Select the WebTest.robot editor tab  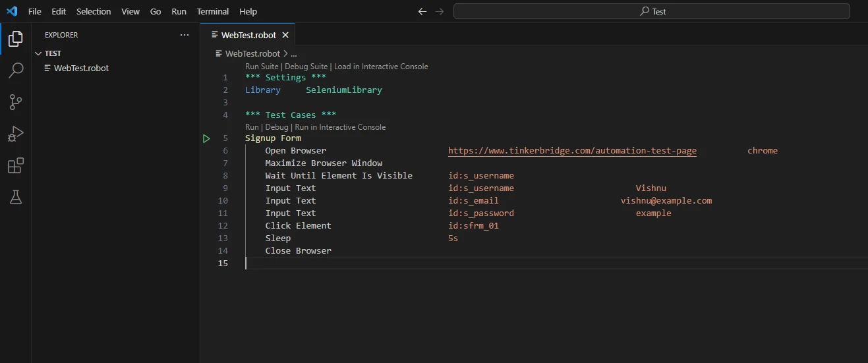point(248,35)
